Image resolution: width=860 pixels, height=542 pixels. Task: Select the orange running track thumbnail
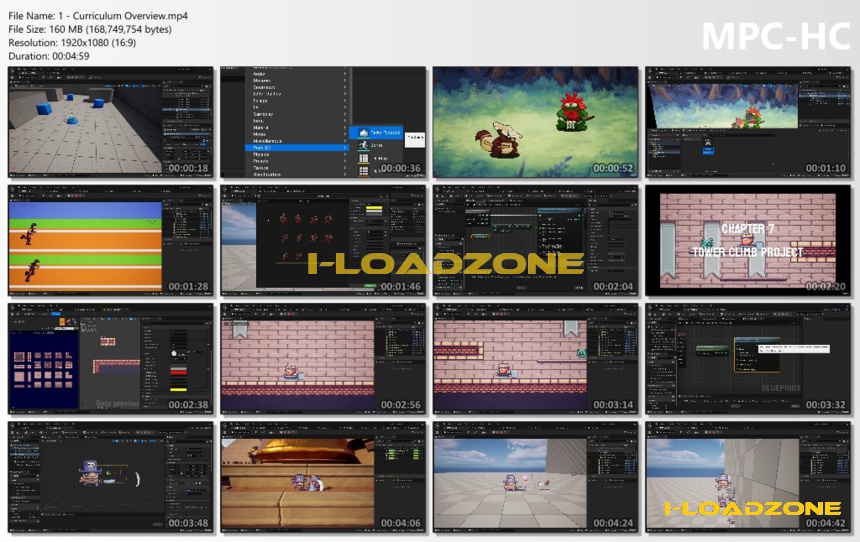click(111, 241)
